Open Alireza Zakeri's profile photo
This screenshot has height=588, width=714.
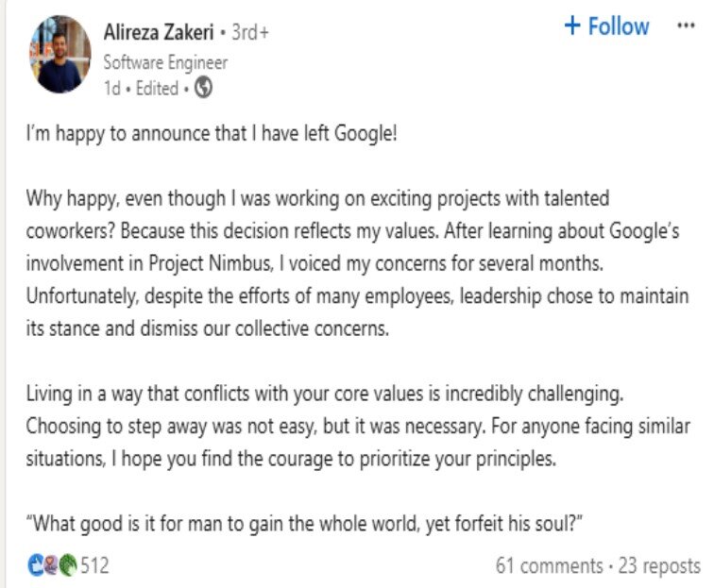tap(59, 55)
